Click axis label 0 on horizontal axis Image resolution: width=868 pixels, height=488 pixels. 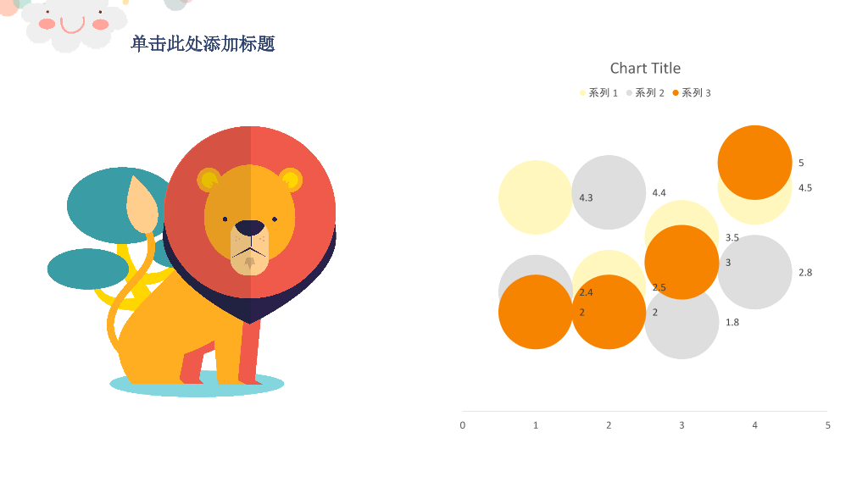point(462,425)
